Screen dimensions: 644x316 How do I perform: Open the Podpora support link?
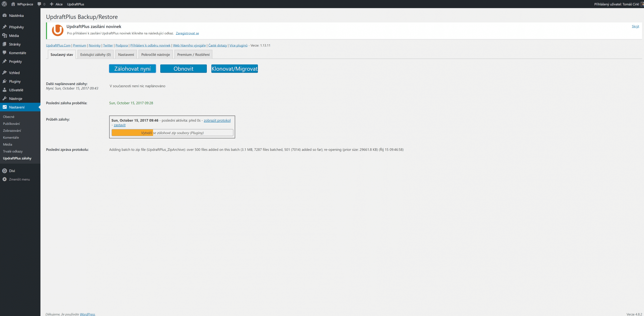point(122,45)
